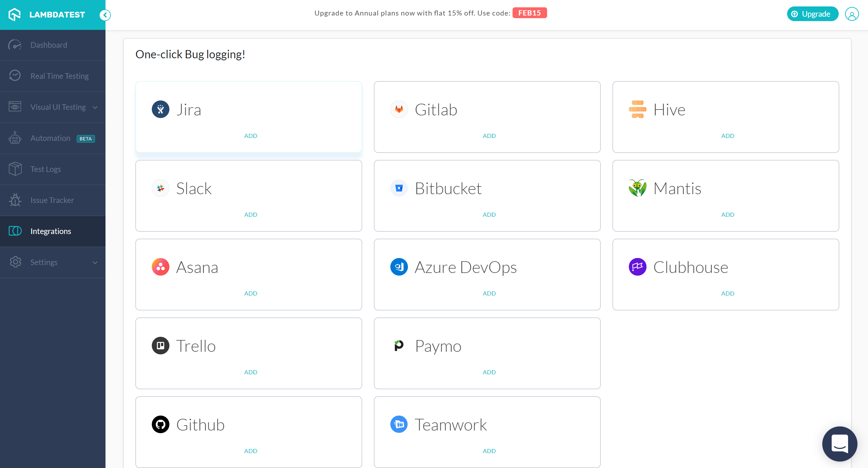Click the FEB15 coupon code badge
868x468 pixels.
point(530,13)
